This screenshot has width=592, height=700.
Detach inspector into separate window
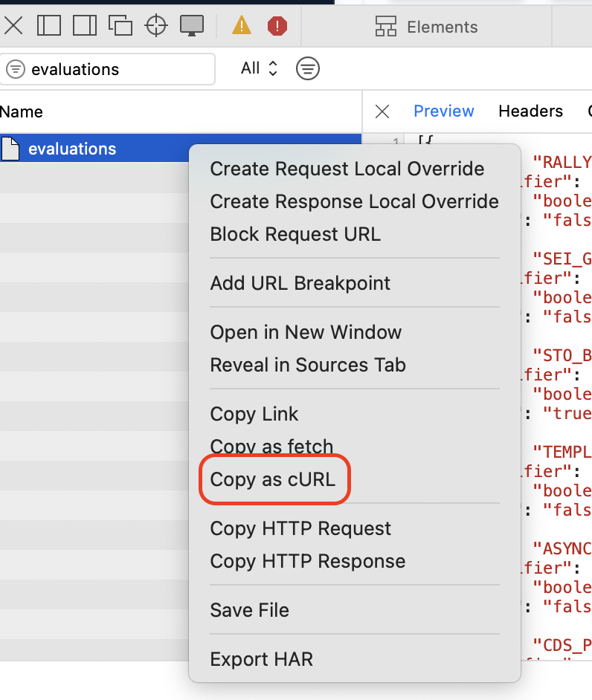click(120, 26)
